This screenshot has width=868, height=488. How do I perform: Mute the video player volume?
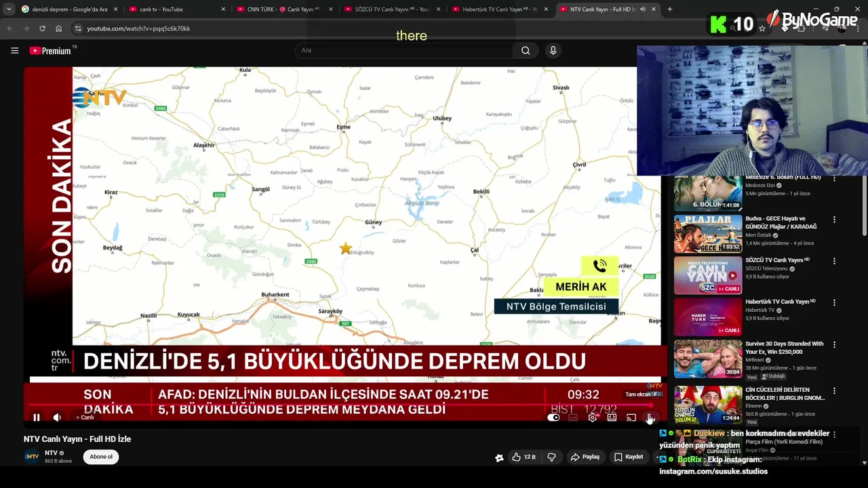pos(57,418)
